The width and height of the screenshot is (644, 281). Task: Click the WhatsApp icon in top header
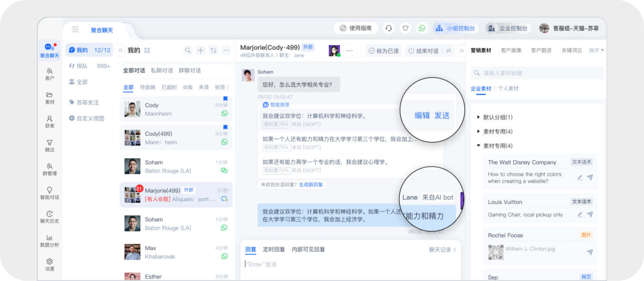coord(422,28)
